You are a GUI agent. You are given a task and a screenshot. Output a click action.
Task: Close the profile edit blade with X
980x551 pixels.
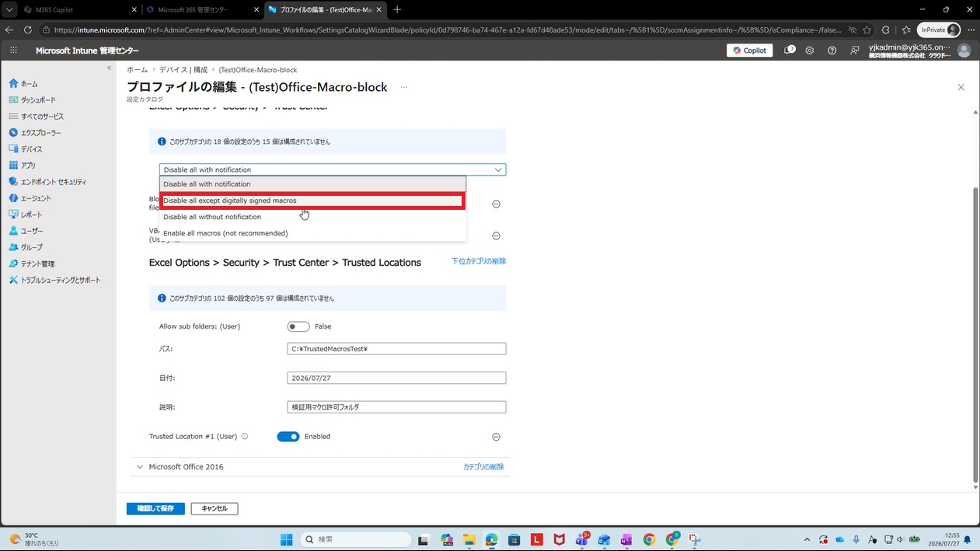pyautogui.click(x=961, y=87)
